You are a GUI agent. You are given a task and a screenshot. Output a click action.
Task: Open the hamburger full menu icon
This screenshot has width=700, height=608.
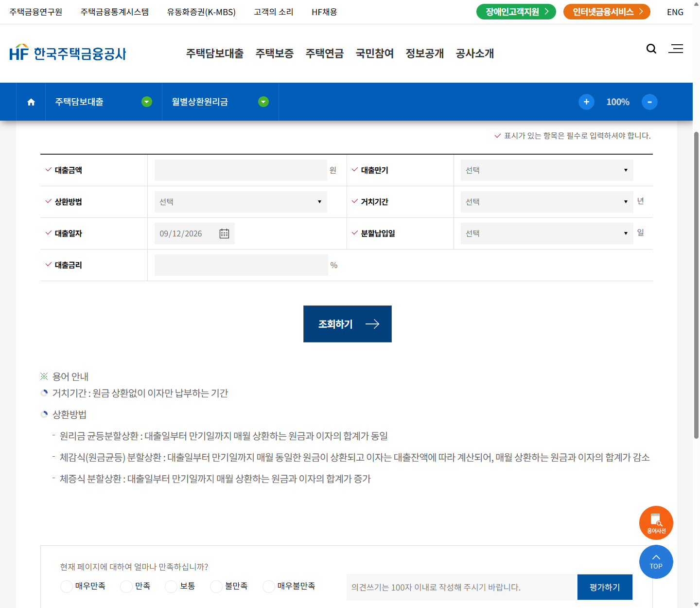click(x=676, y=49)
